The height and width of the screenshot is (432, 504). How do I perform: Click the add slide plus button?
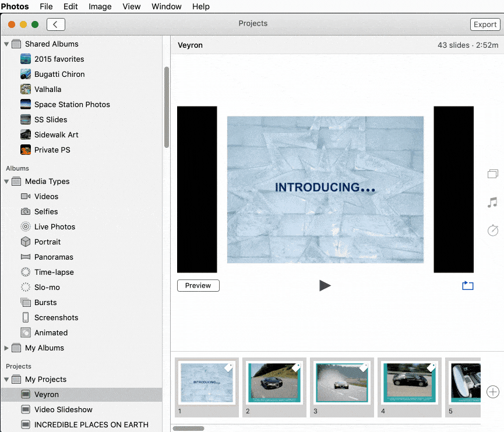click(493, 392)
